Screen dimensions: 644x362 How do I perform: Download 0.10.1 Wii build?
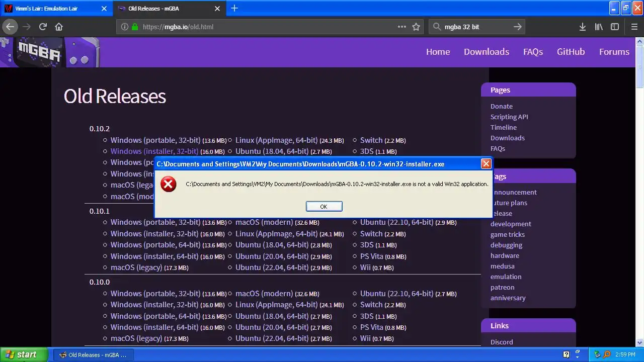pyautogui.click(x=365, y=267)
